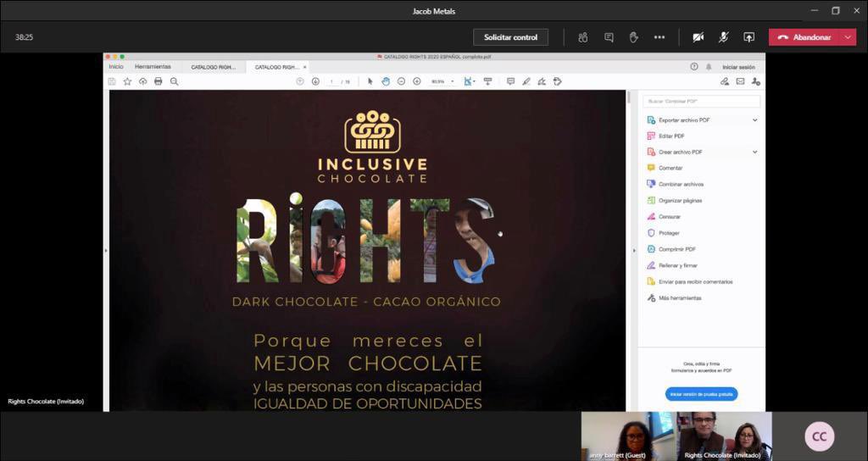Click the stamp tool icon

(x=558, y=81)
